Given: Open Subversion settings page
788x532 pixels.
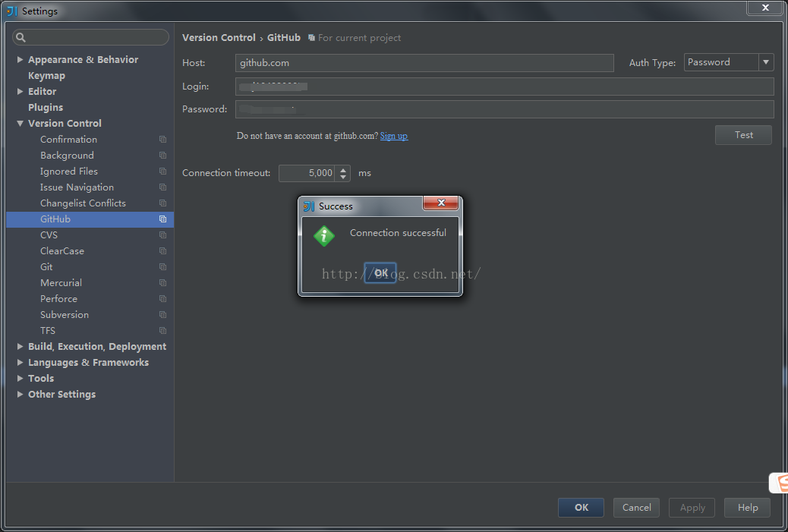Looking at the screenshot, I should tap(65, 314).
